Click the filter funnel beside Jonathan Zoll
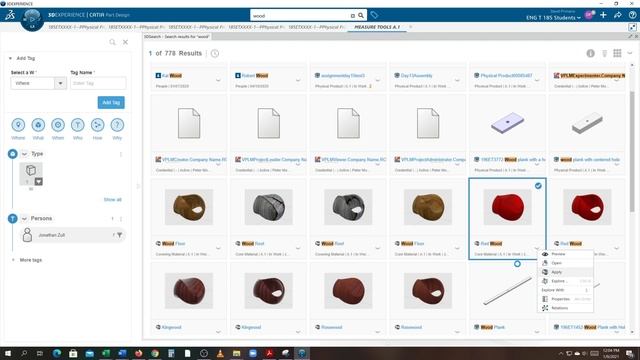The width and height of the screenshot is (640, 360). [x=120, y=235]
